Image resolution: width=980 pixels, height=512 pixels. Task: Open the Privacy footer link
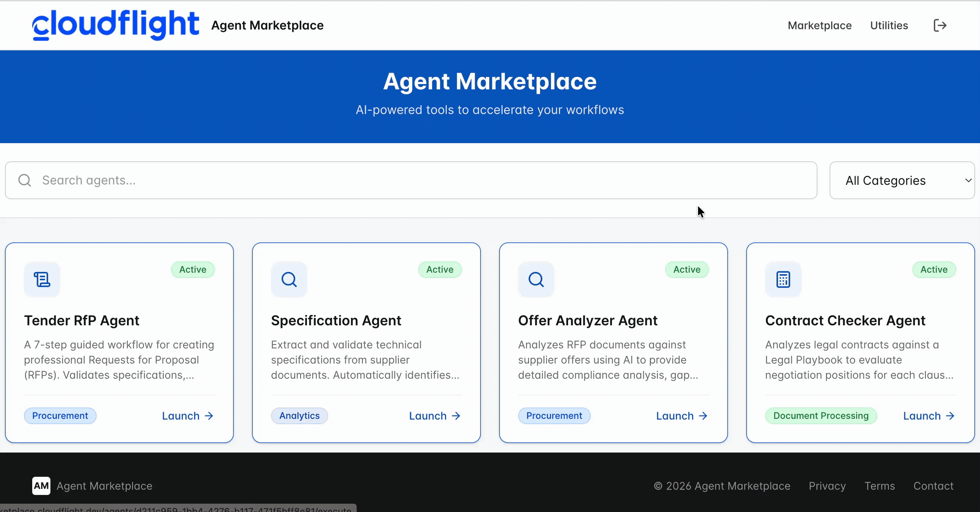[827, 486]
